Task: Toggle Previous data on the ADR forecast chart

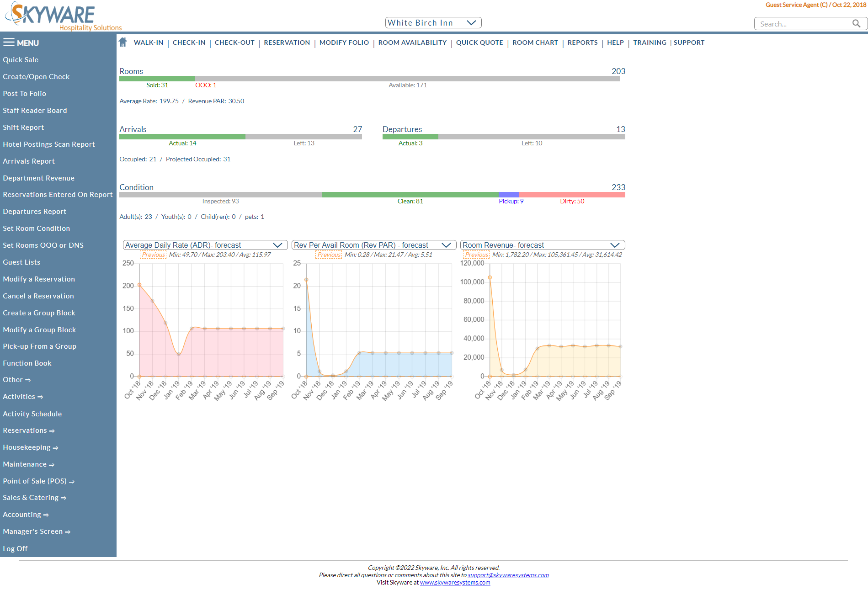Action: [153, 255]
